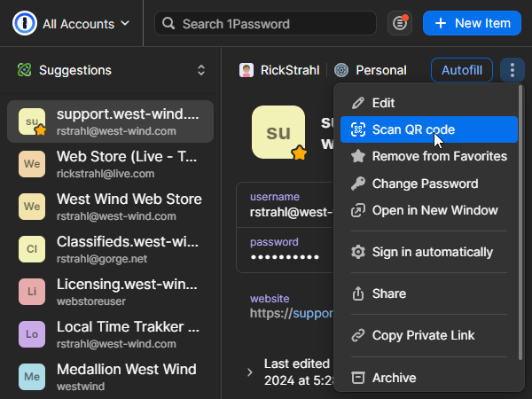Expand the Suggestions list selector arrows

[201, 70]
